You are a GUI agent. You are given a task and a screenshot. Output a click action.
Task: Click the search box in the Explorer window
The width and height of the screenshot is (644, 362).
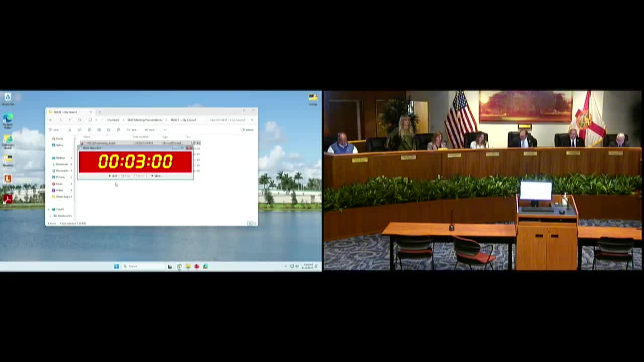pyautogui.click(x=228, y=120)
